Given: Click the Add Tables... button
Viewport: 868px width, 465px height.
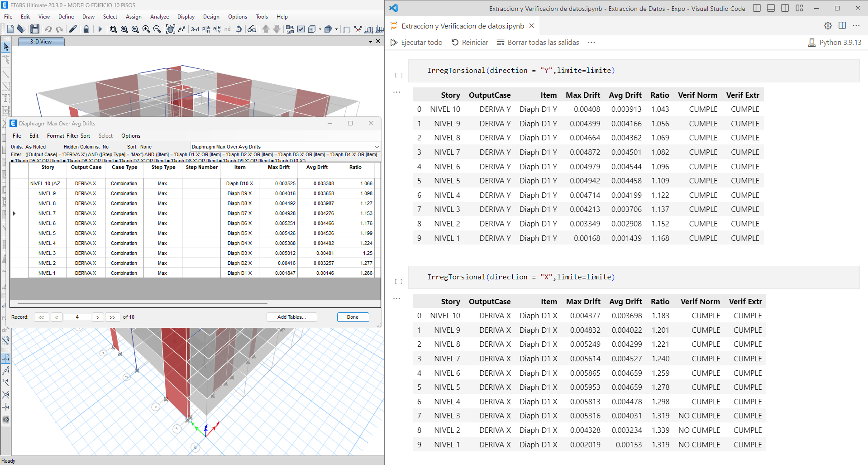Looking at the screenshot, I should click(291, 317).
